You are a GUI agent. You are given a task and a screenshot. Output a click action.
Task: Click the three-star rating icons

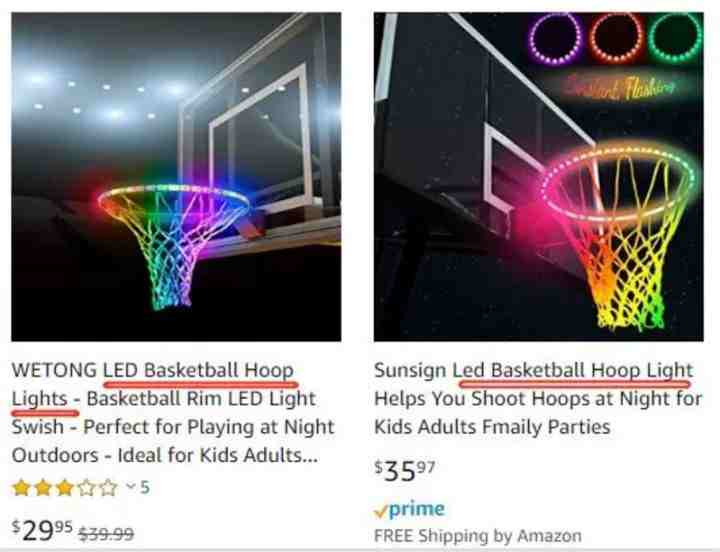pos(65,488)
